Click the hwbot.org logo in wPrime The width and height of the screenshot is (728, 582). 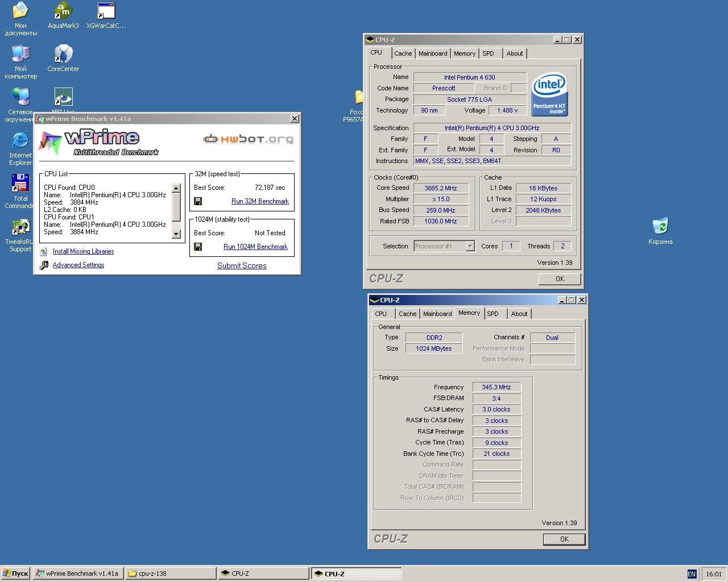[x=249, y=139]
